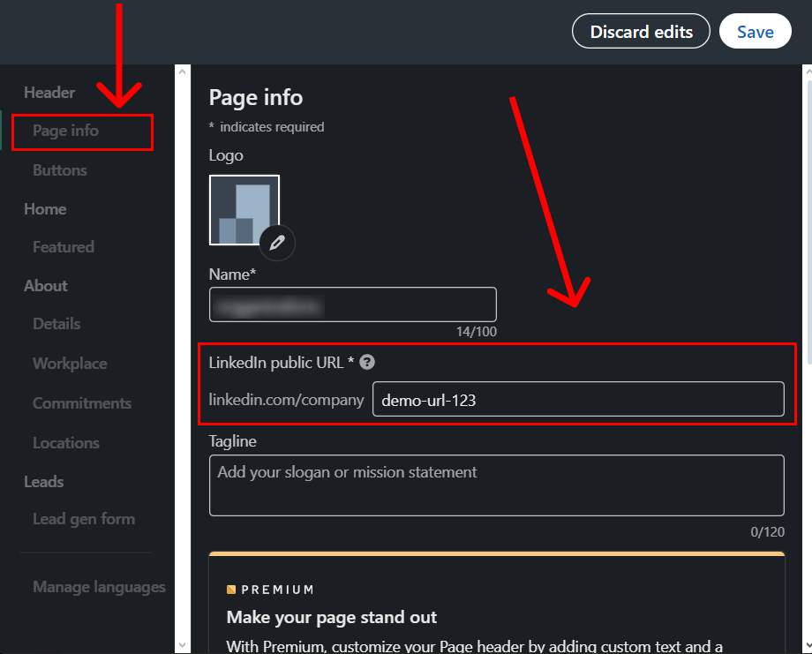
Task: Open the Lead gen form section
Action: pyautogui.click(x=84, y=519)
